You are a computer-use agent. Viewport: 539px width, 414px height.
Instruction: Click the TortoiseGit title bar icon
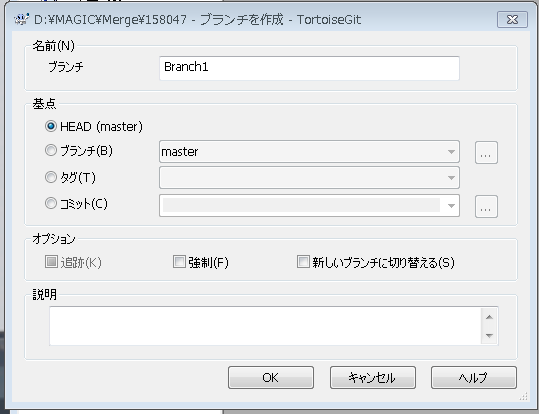(21, 19)
